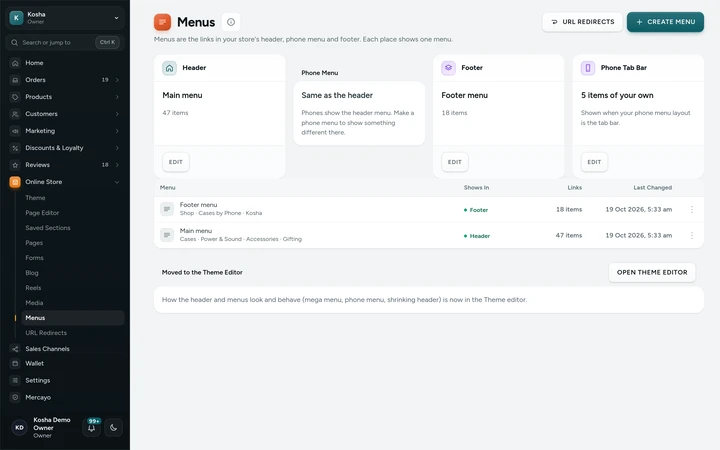Viewport: 720px width, 450px height.
Task: Collapse the Online Store section chevron
Action: click(x=117, y=182)
